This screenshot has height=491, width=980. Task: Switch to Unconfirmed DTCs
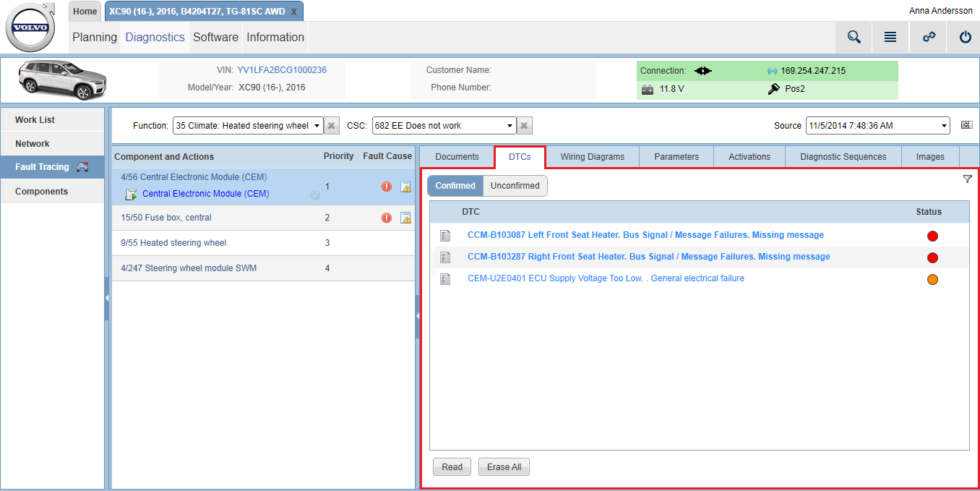click(515, 186)
